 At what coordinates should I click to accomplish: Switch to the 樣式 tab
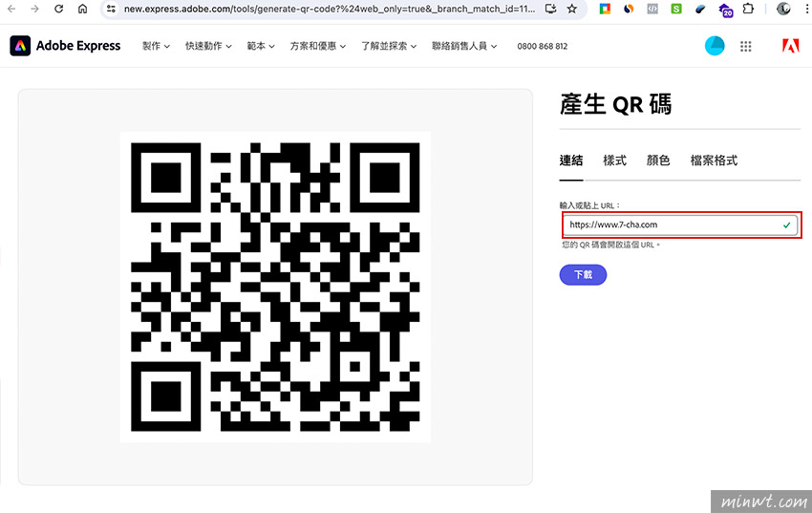614,160
